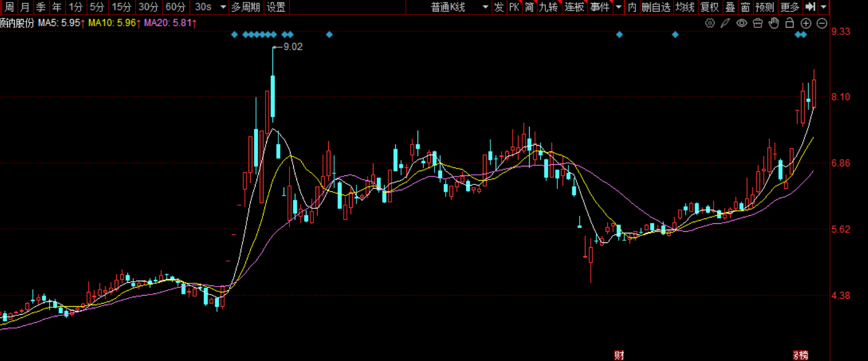The image size is (868, 361).
Task: Switch to monthly 月 period
Action: point(25,7)
